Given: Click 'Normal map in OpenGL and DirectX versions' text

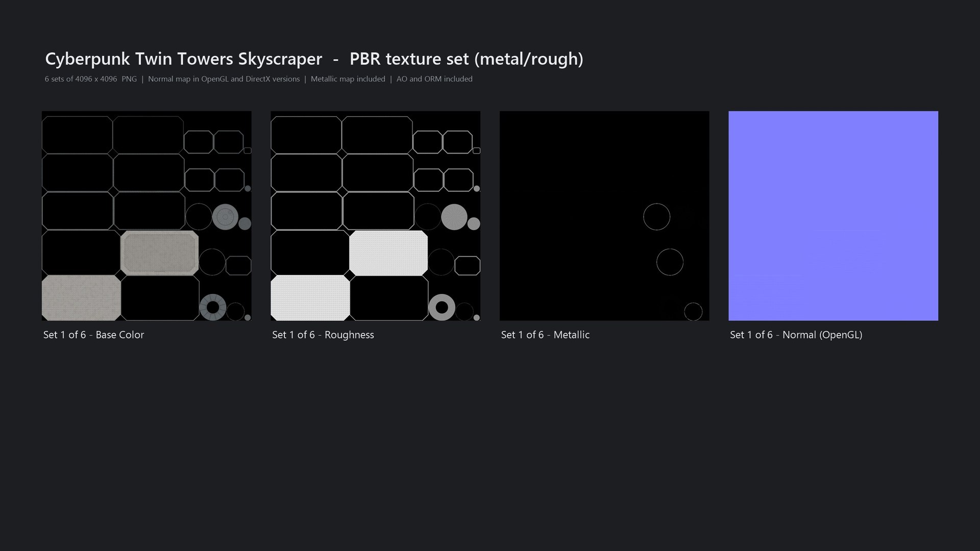Looking at the screenshot, I should click(x=224, y=79).
